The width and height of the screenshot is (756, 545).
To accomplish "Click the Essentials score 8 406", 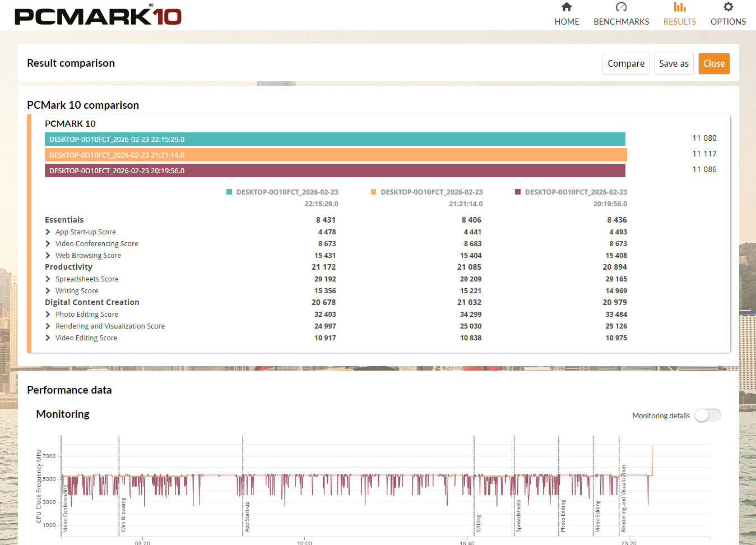I will click(x=471, y=220).
